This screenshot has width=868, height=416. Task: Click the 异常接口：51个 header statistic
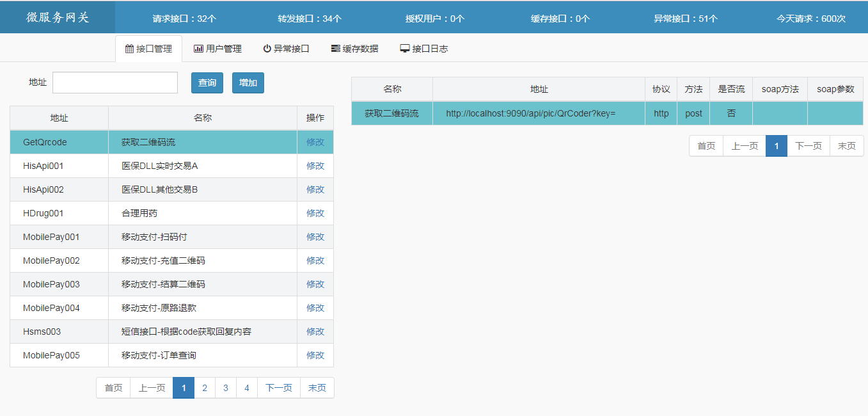686,19
